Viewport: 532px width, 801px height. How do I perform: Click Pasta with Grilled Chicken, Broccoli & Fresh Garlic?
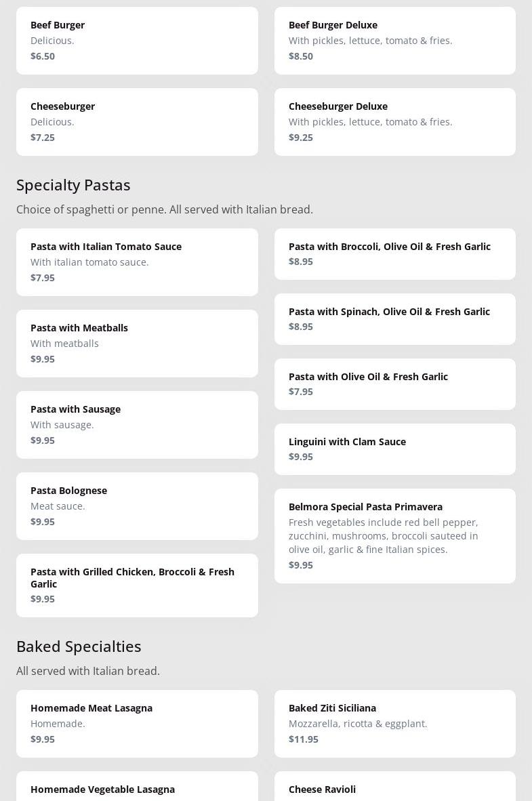tap(137, 586)
